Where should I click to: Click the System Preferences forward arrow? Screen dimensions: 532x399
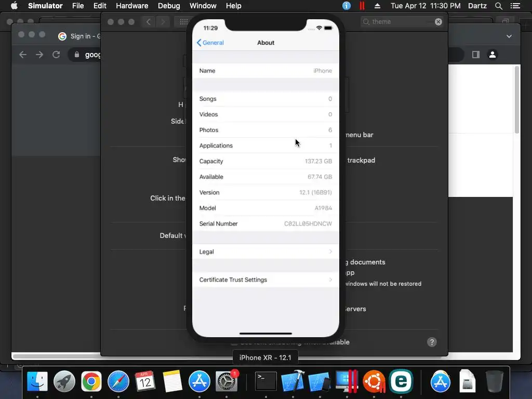pyautogui.click(x=163, y=22)
